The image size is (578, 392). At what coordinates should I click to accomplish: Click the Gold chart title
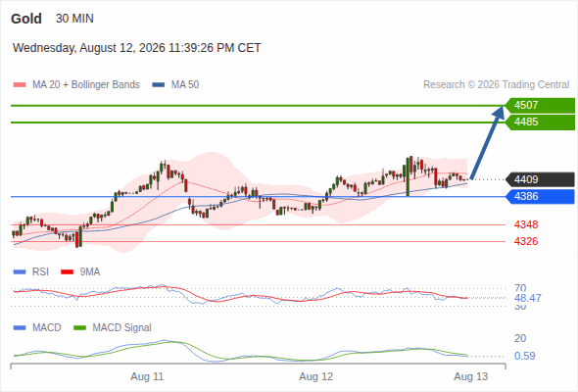click(x=26, y=19)
